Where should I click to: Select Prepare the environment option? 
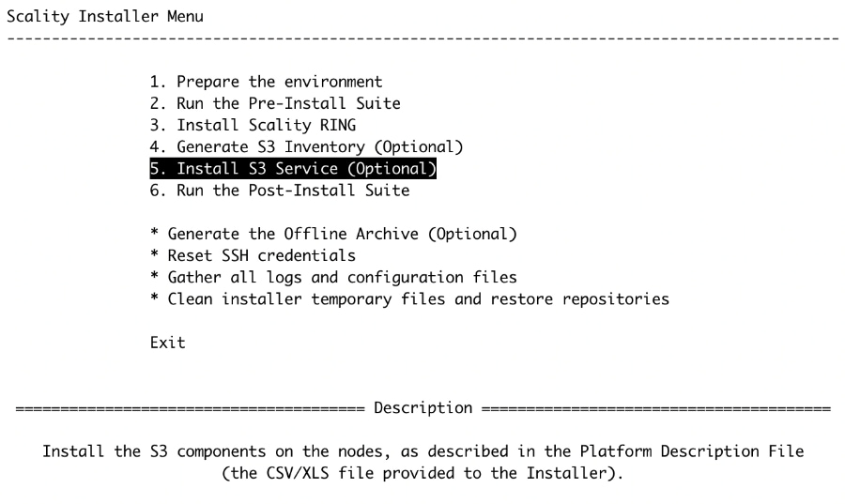pos(267,82)
